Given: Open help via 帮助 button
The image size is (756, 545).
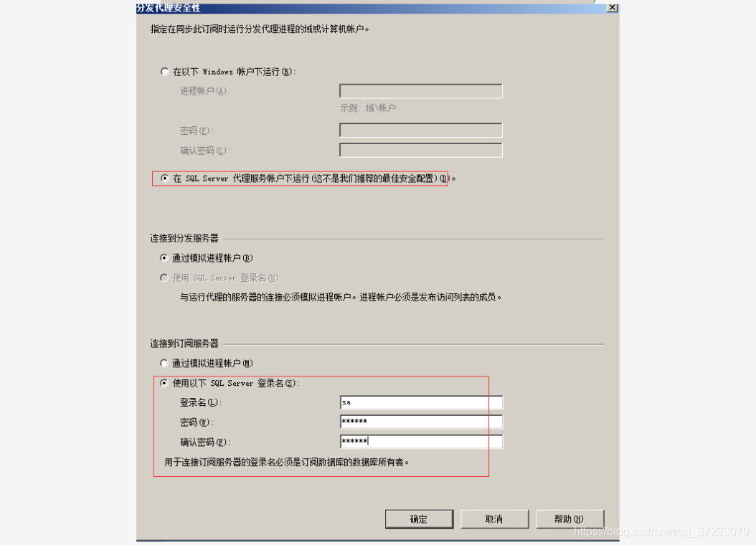Looking at the screenshot, I should click(570, 519).
